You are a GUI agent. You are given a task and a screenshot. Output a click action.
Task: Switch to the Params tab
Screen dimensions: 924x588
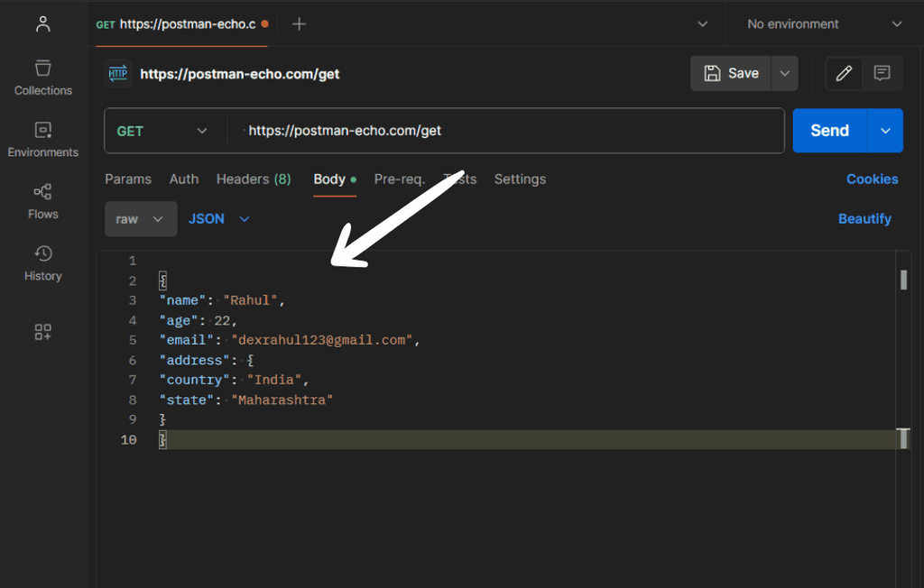pos(128,179)
